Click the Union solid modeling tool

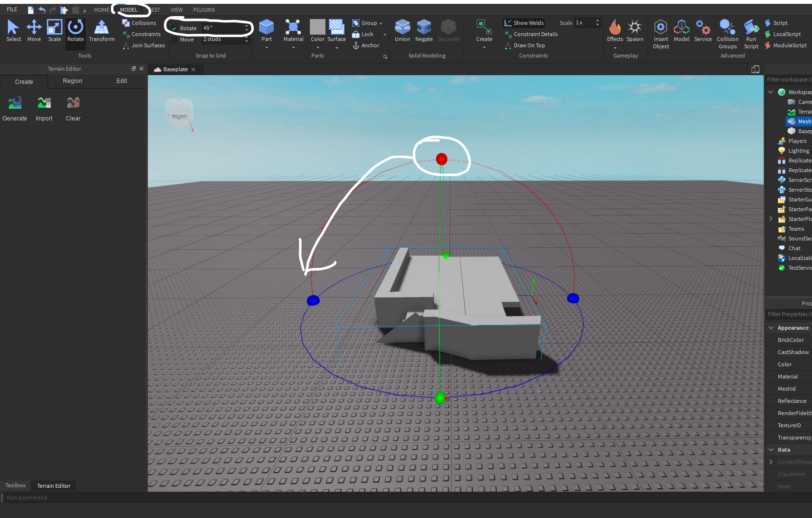point(402,30)
